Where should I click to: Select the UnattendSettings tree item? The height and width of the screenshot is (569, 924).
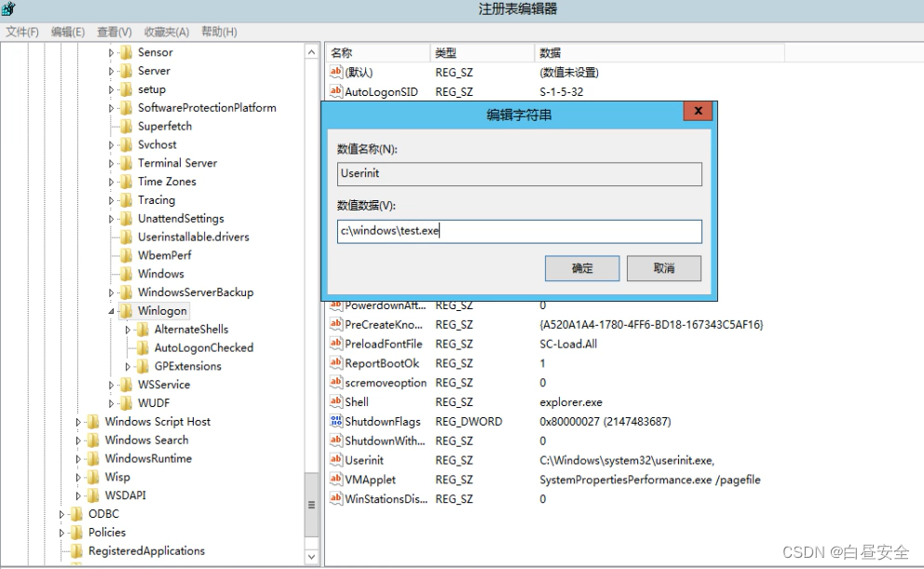click(181, 219)
